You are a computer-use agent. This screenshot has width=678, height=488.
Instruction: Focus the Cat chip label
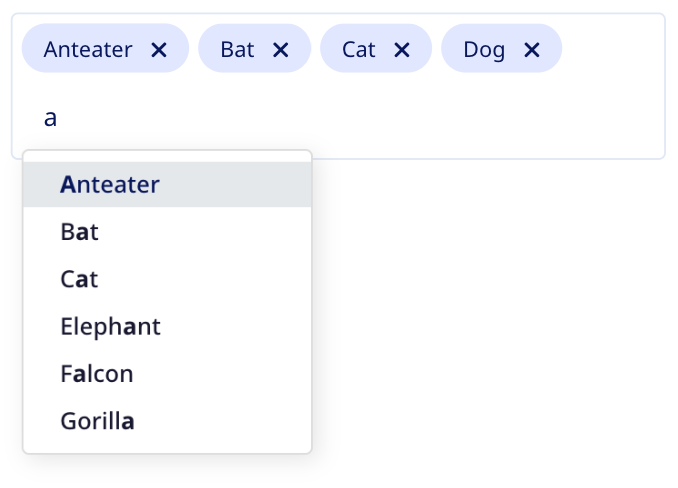358,50
